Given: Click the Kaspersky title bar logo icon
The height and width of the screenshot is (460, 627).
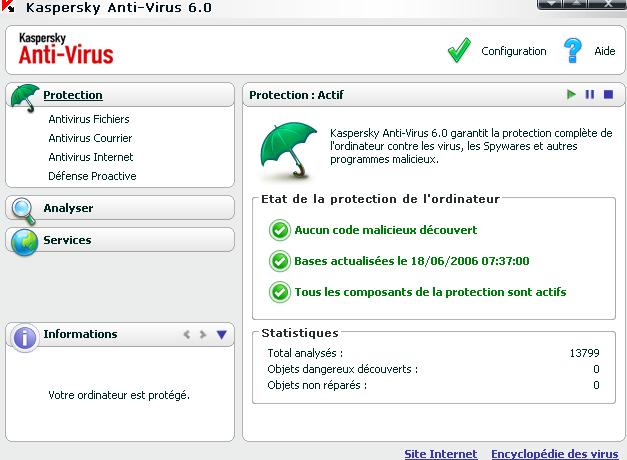Looking at the screenshot, I should (8, 6).
